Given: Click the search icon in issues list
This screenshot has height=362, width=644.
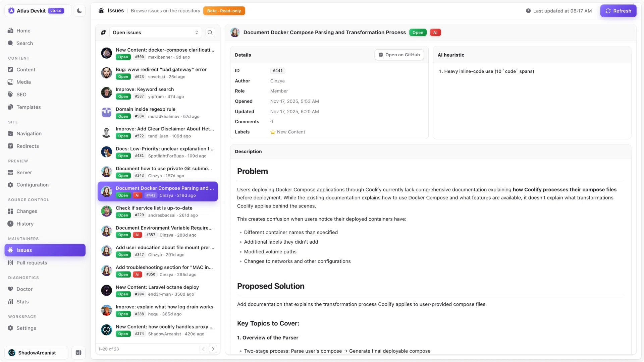Looking at the screenshot, I should pos(210,33).
